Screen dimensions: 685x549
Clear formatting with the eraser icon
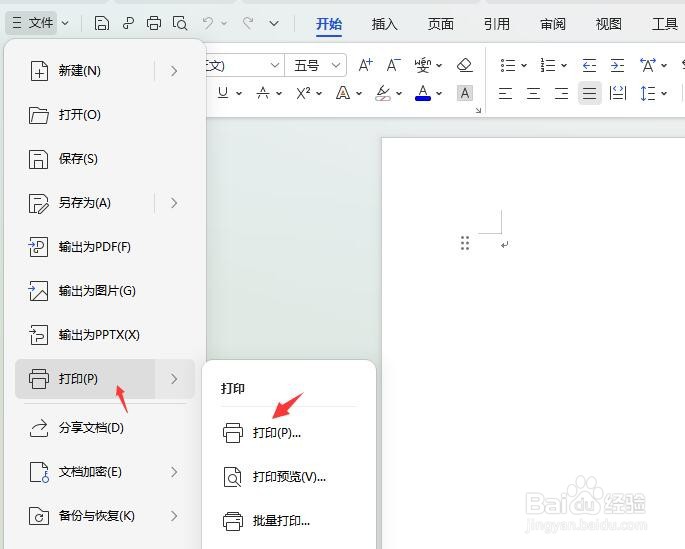pos(464,66)
